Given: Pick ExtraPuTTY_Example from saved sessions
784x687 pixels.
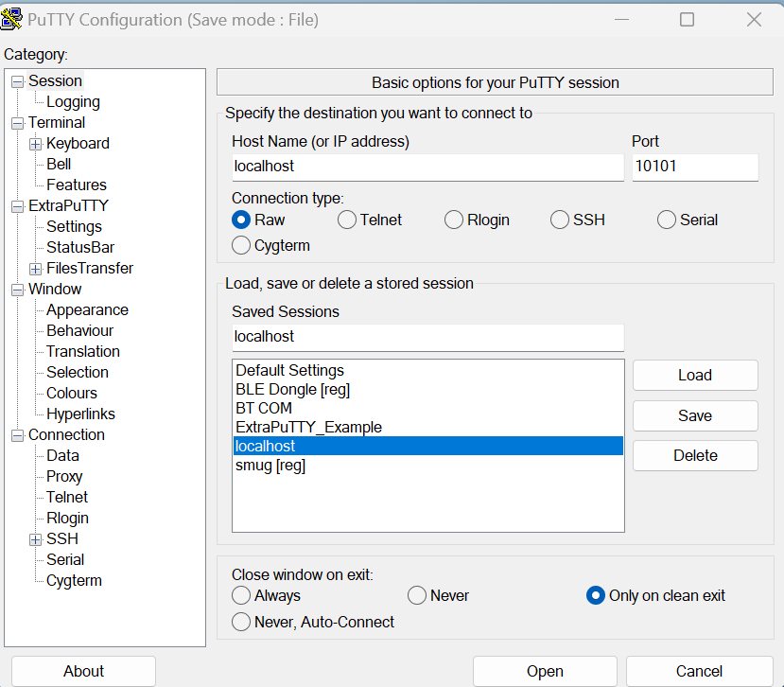Looking at the screenshot, I should tap(308, 428).
